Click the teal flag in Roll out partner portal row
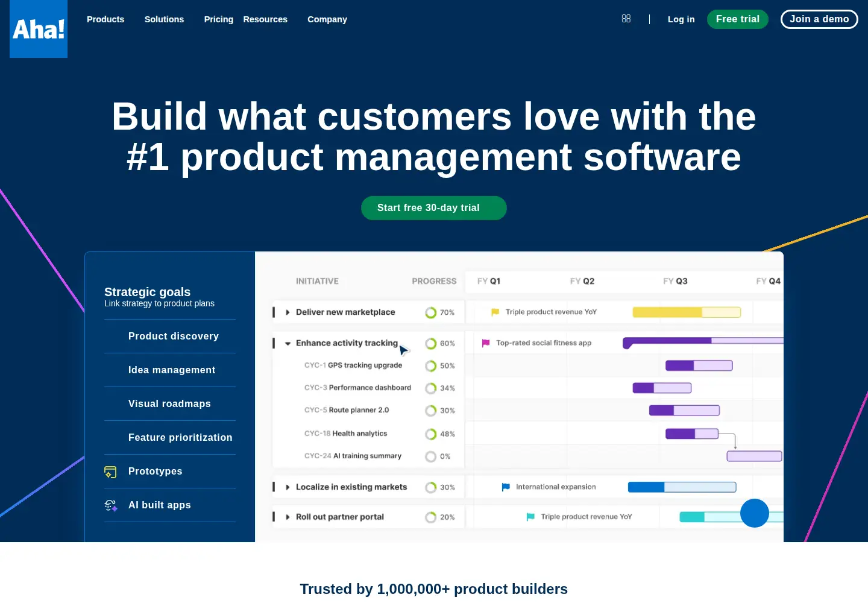Screen dimensions: 868x603 (530, 517)
